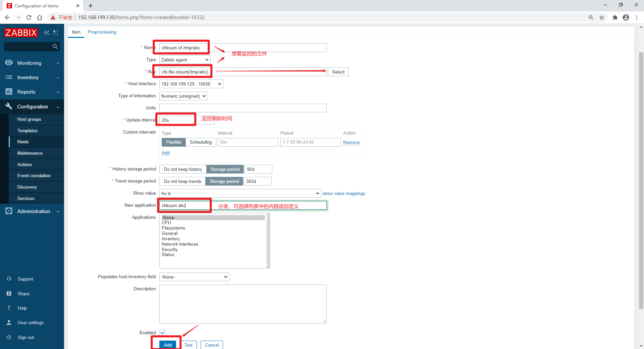This screenshot has height=349, width=644.
Task: Open Discovery in Configuration menu
Action: (27, 187)
